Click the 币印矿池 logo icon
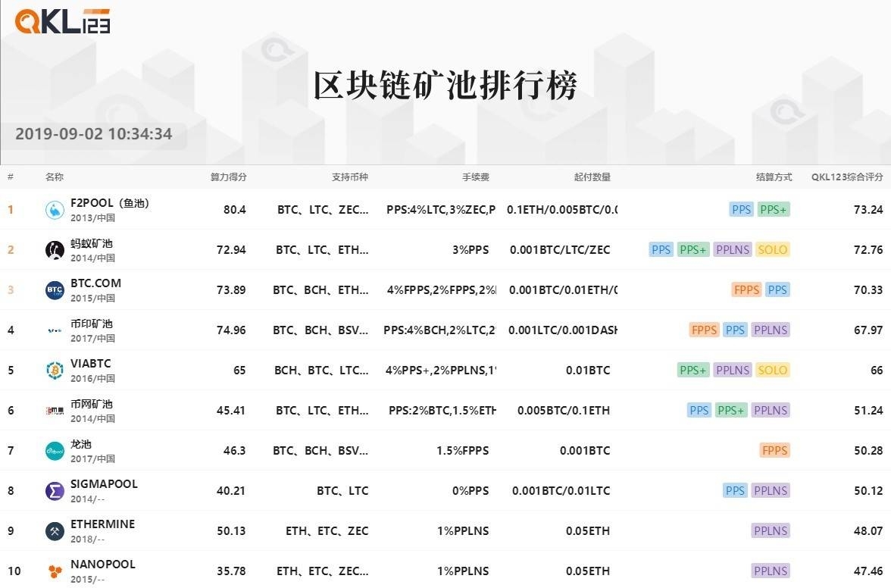The image size is (891, 588). [55, 330]
